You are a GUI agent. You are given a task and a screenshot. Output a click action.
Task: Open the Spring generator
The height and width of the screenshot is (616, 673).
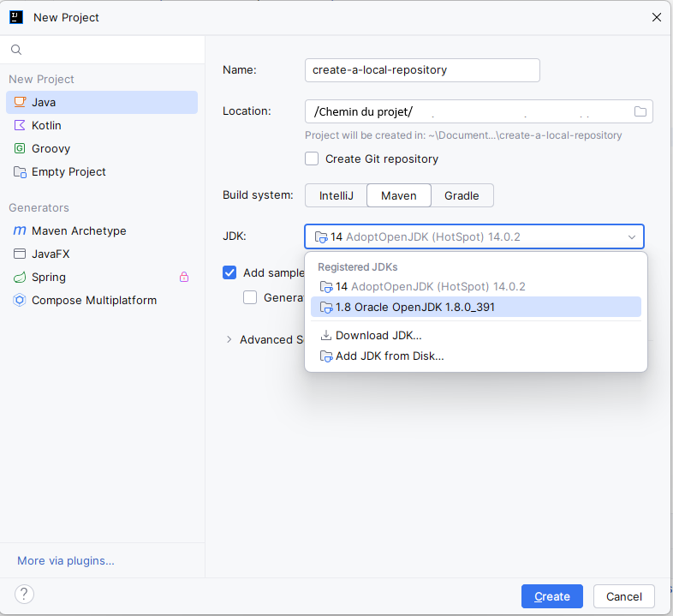pos(102,277)
